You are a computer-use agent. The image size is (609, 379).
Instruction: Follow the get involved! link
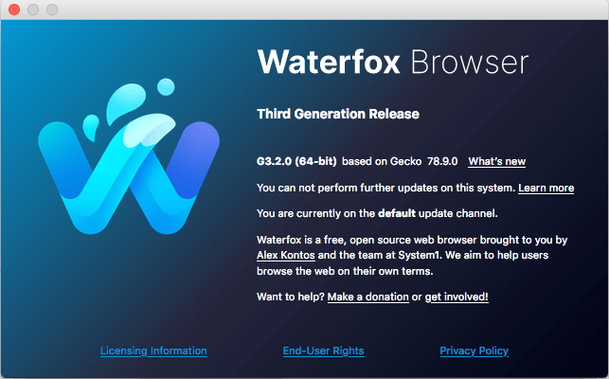[456, 297]
